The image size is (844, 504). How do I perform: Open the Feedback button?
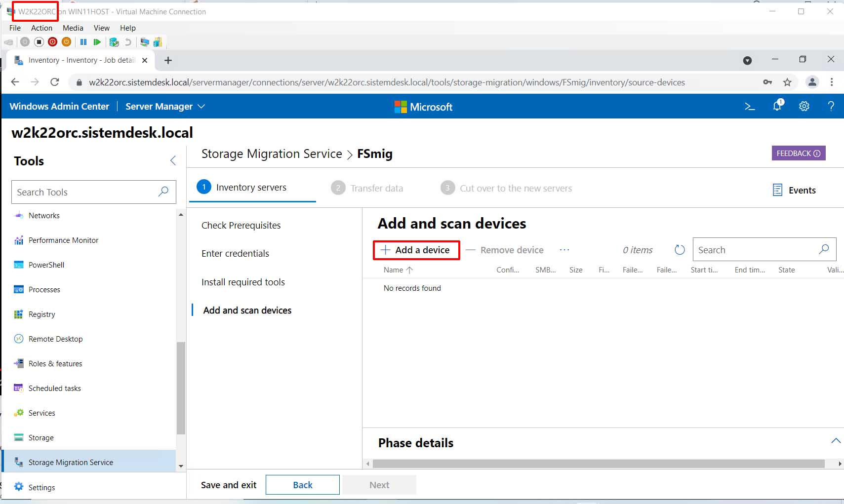coord(799,153)
